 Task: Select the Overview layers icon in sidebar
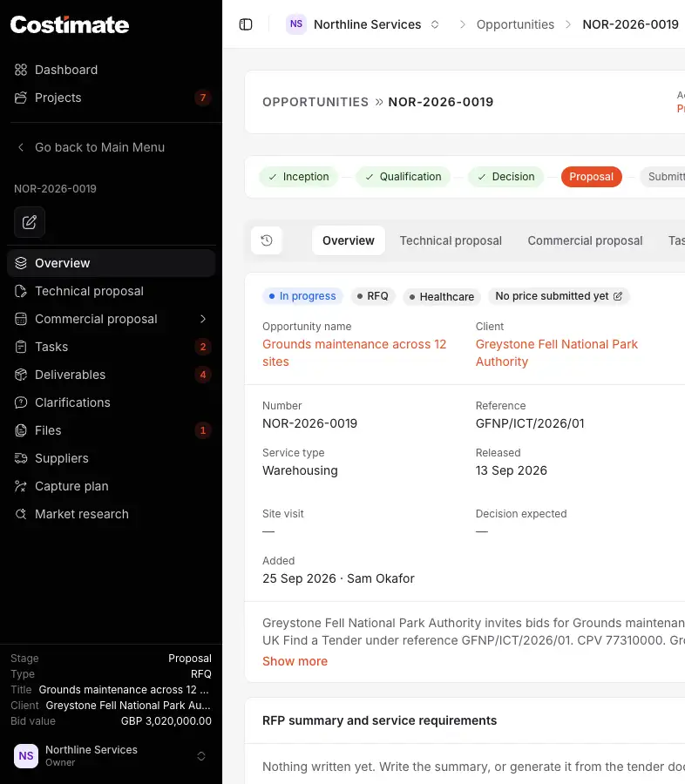[x=21, y=263]
